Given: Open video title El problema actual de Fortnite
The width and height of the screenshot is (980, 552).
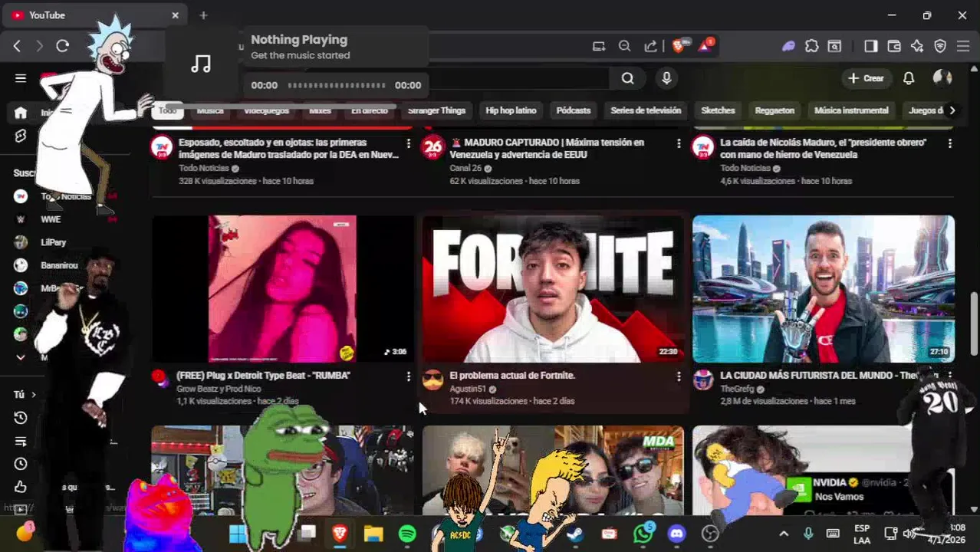Looking at the screenshot, I should click(x=512, y=376).
